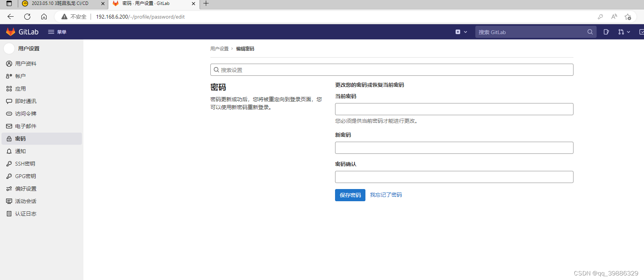Image resolution: width=644 pixels, height=280 pixels.
Task: Go back with the browser back arrow
Action: point(11,17)
